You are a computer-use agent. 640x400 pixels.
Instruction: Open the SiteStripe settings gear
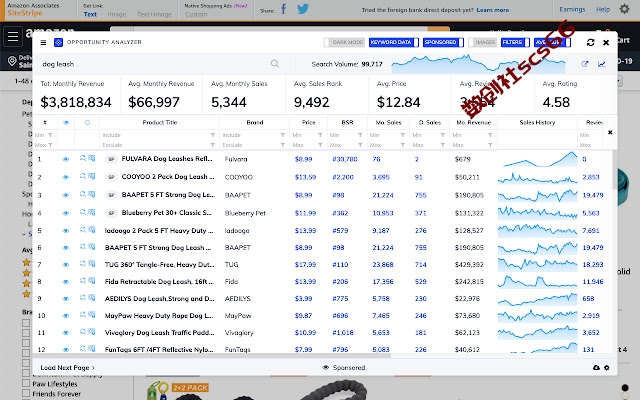point(624,9)
